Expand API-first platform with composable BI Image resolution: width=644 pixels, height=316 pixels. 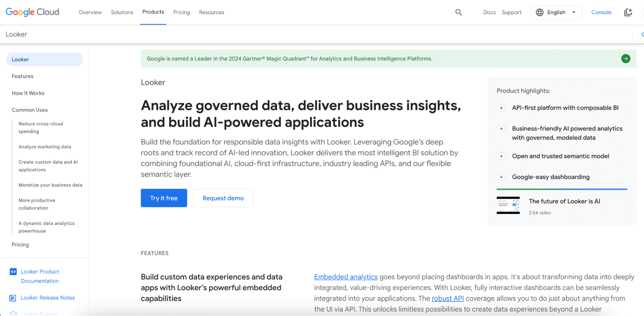click(x=501, y=108)
